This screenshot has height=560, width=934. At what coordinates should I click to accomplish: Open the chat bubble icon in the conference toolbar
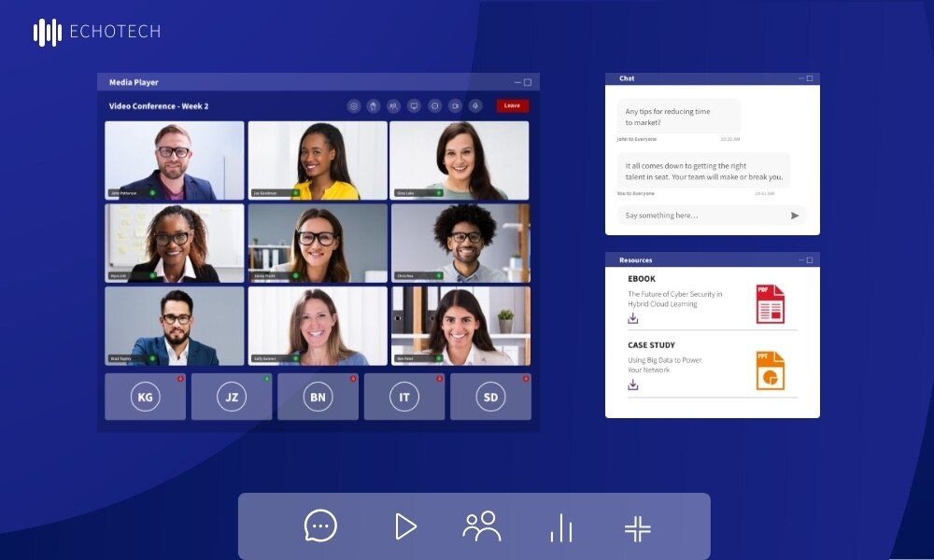435,105
